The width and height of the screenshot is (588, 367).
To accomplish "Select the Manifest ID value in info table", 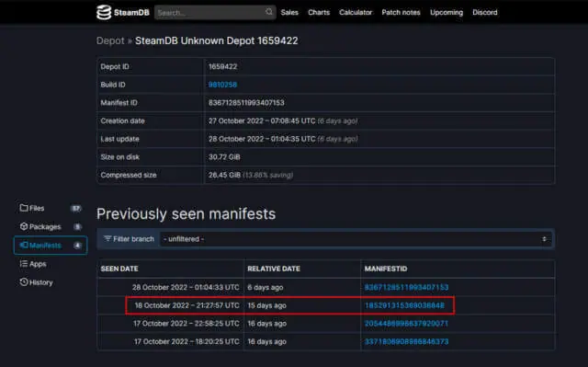I will [x=246, y=103].
